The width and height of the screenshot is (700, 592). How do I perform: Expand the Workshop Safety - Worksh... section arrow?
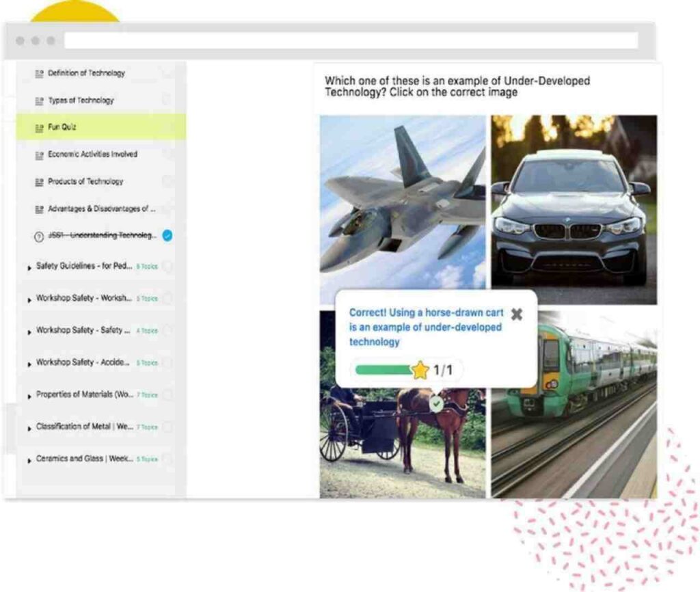(29, 300)
